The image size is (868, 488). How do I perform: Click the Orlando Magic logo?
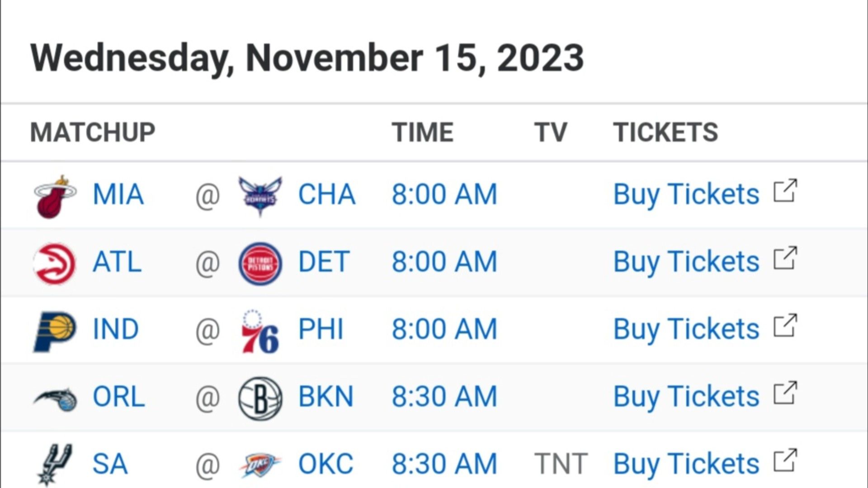pos(55,399)
